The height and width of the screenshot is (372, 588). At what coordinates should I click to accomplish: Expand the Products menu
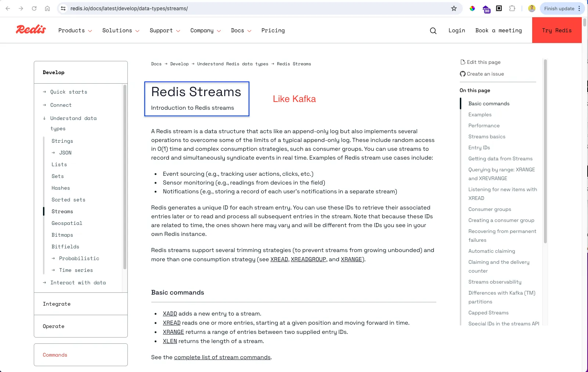[x=75, y=30]
